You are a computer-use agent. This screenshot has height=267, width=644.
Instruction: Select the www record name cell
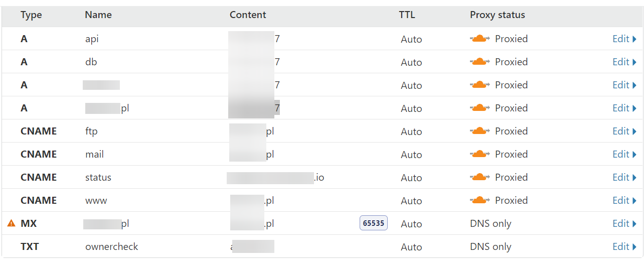(x=96, y=201)
